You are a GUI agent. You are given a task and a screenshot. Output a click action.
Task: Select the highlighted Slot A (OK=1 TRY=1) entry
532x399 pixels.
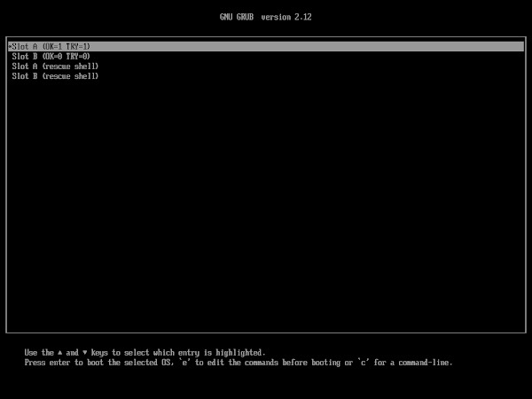coord(266,46)
